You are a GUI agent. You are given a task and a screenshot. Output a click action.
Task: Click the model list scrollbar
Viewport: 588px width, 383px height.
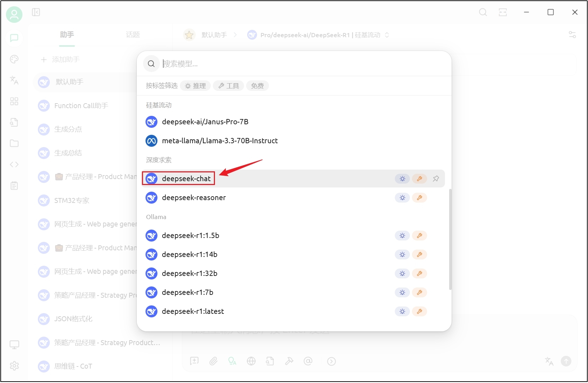coord(450,239)
